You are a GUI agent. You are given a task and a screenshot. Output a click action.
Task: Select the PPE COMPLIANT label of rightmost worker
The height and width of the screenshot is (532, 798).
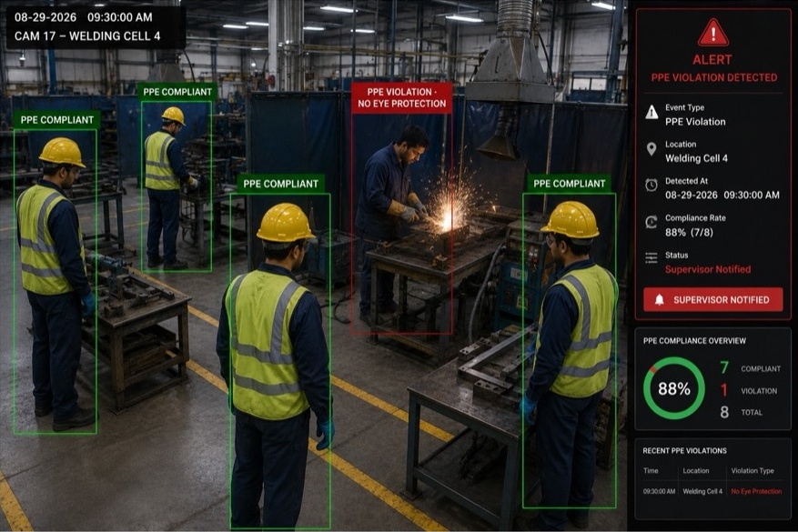[569, 184]
